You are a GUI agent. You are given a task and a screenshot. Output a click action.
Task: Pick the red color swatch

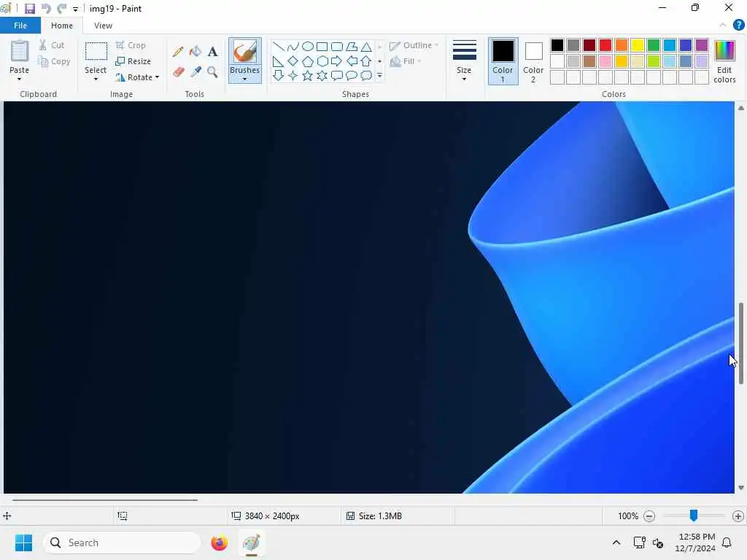605,44
